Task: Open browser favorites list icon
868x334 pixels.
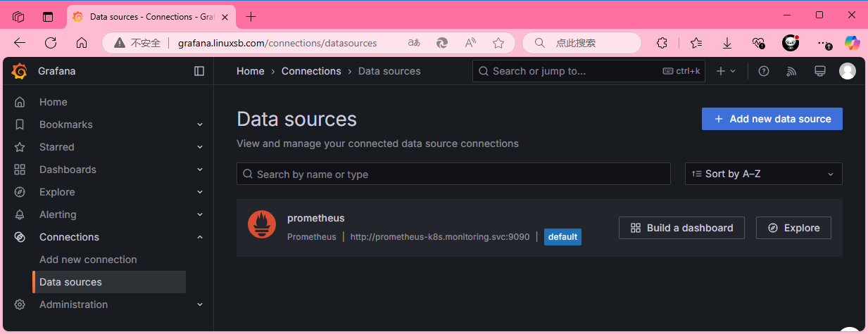Action: coord(696,43)
